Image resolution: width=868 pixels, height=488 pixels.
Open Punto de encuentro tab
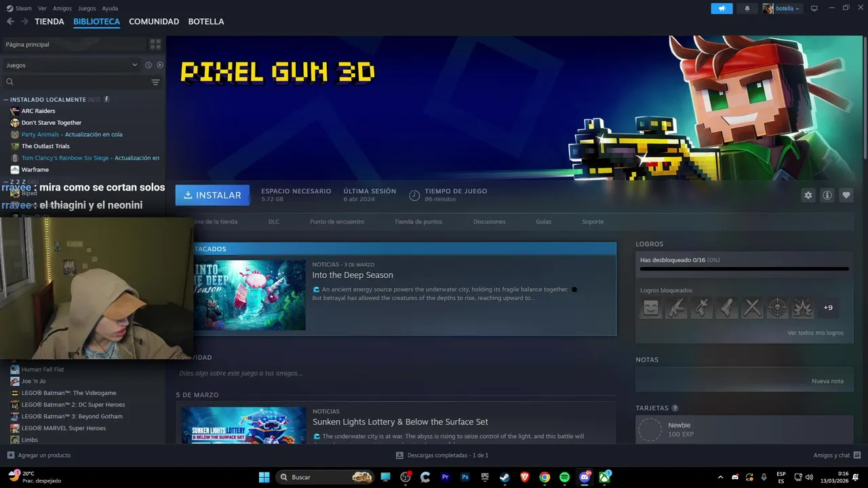[337, 222]
